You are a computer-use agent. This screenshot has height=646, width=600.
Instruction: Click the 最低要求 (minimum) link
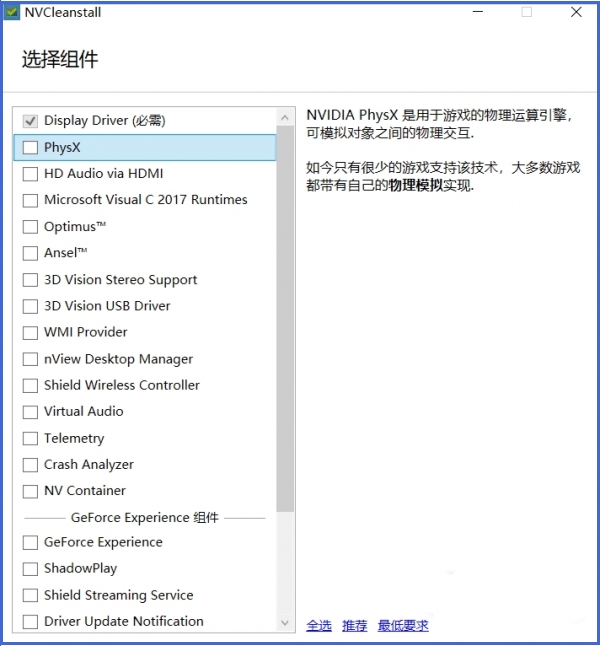click(403, 625)
